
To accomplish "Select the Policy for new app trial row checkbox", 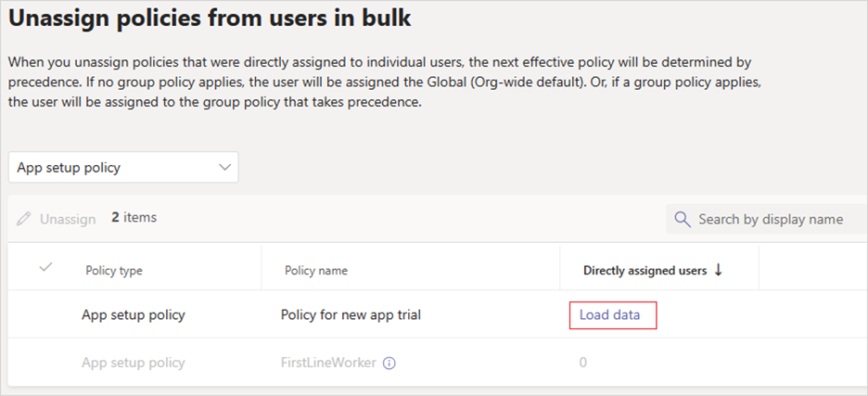I will tap(46, 315).
